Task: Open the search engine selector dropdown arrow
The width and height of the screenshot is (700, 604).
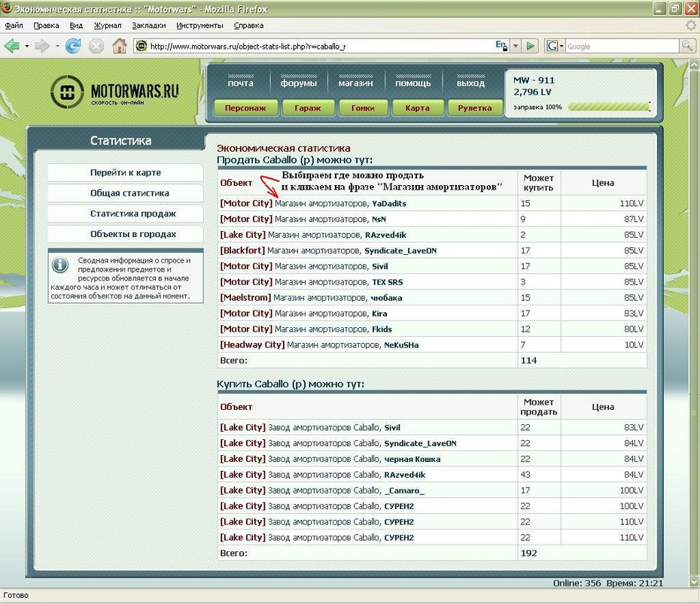Action: click(562, 46)
